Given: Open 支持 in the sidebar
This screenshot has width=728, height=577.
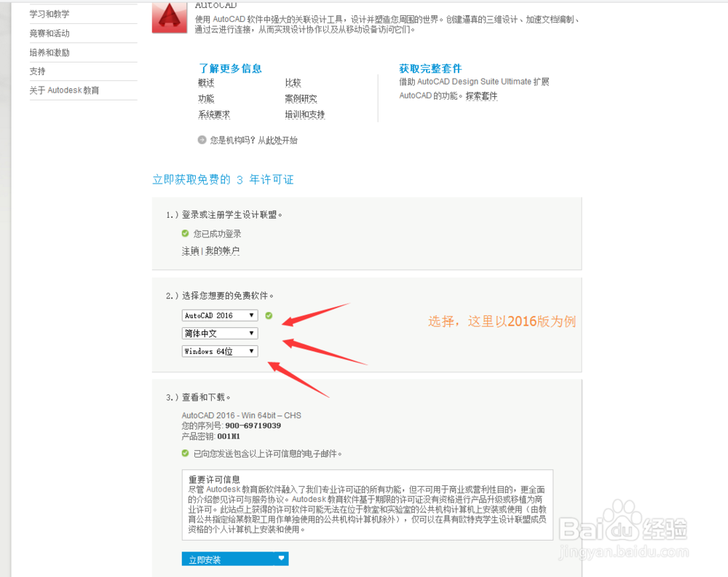Looking at the screenshot, I should pos(38,71).
